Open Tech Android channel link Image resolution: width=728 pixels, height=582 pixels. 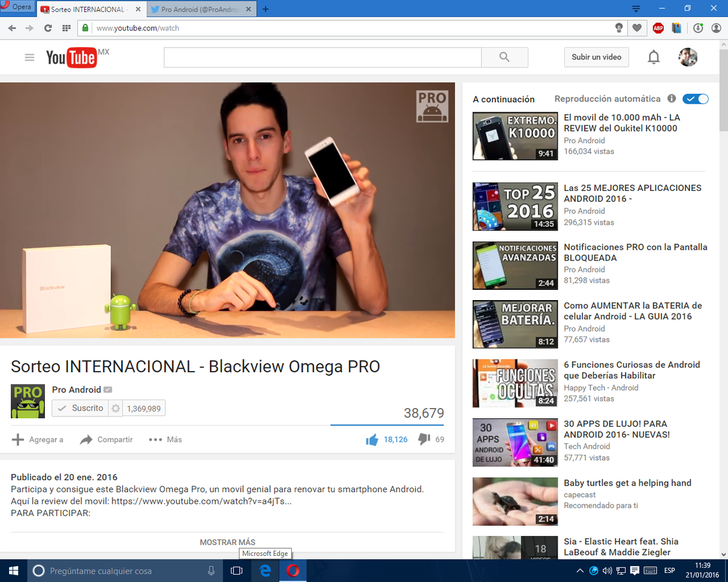point(587,446)
